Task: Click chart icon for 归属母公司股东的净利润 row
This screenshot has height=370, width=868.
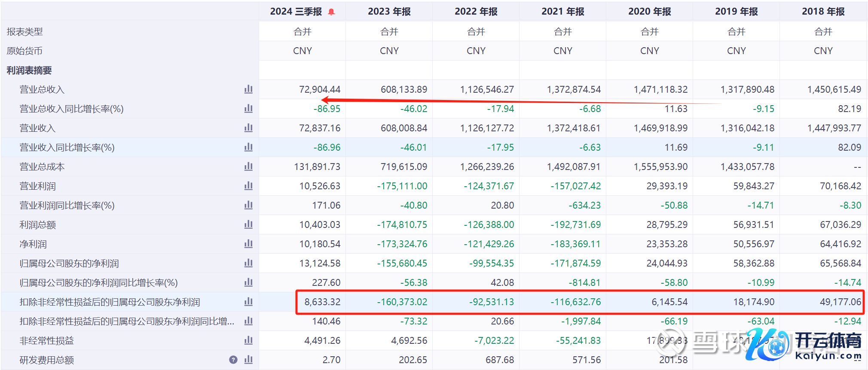Action: (x=248, y=263)
